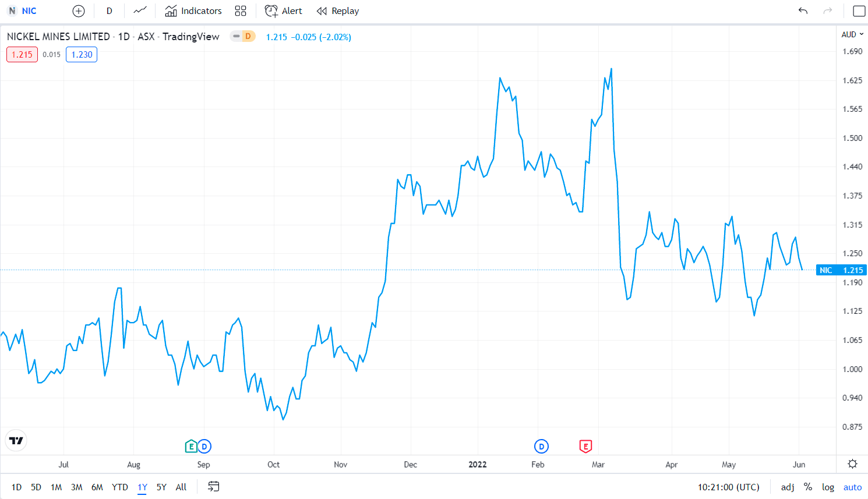Redo the chart action
868x499 pixels.
pyautogui.click(x=828, y=11)
